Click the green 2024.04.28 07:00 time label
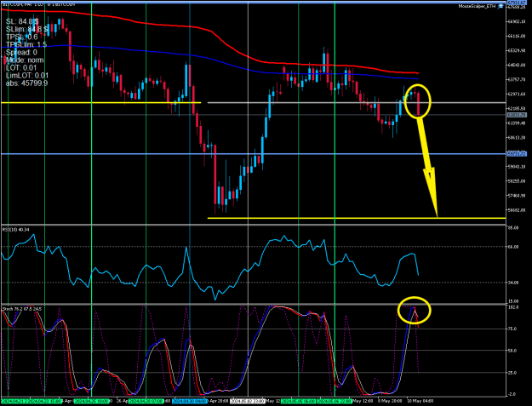The width and height of the screenshot is (532, 406). [x=146, y=401]
